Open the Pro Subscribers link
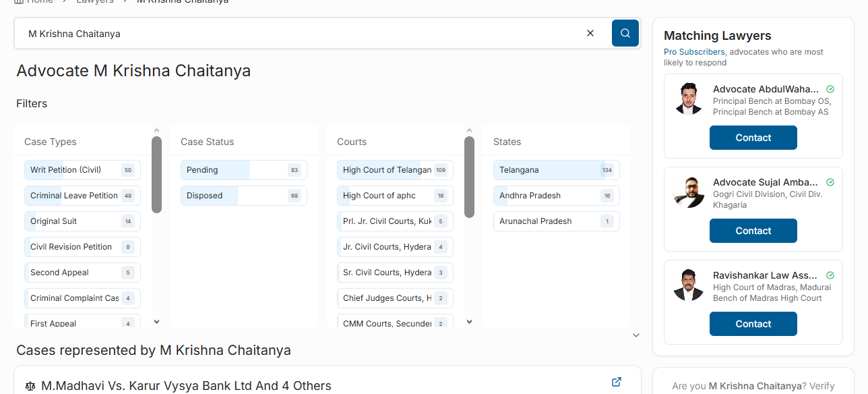868x394 pixels. pyautogui.click(x=694, y=52)
